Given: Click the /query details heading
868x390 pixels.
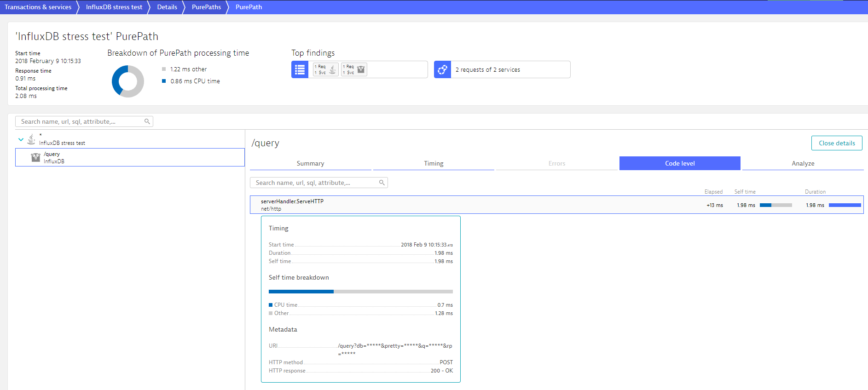Looking at the screenshot, I should [x=265, y=143].
